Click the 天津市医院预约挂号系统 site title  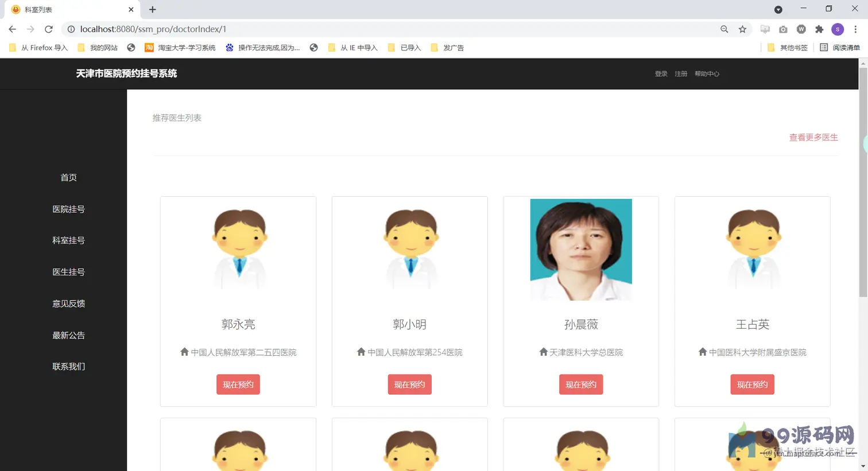point(126,73)
